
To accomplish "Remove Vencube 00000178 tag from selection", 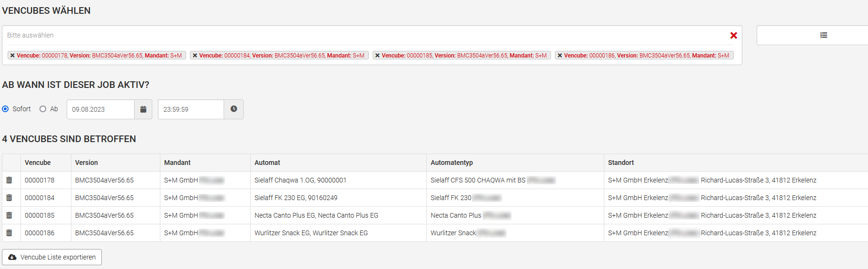I will [12, 56].
